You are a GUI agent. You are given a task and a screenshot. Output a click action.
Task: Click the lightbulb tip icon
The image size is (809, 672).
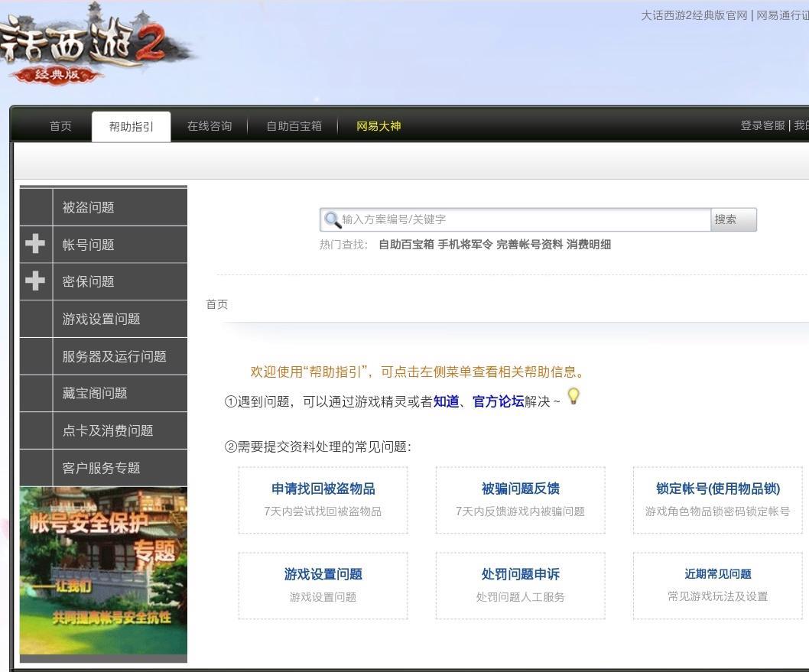point(573,396)
